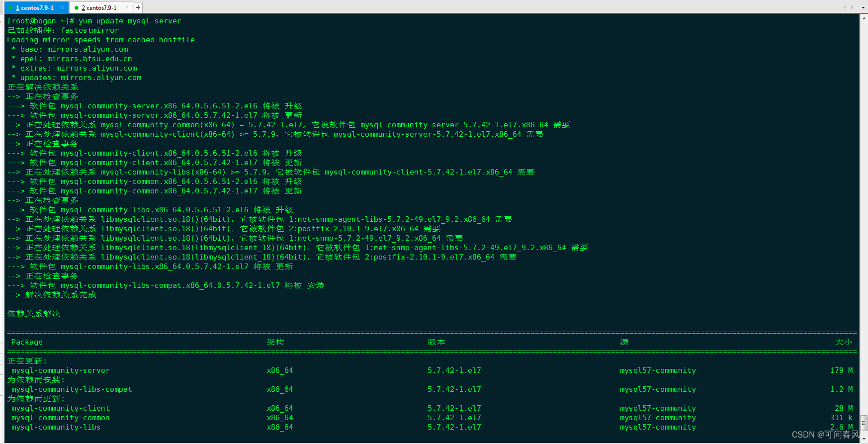This screenshot has height=444, width=868.
Task: Click the tab-strip scroll right arrow
Action: coord(852,7)
